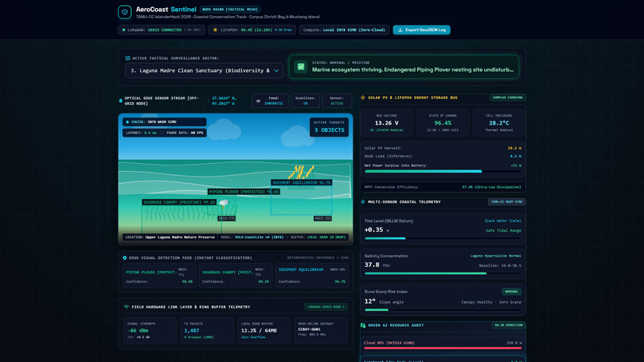Screen dimensions: 644x362
Task: Click the sun icon beside LiFePO4 status
Action: (x=215, y=30)
